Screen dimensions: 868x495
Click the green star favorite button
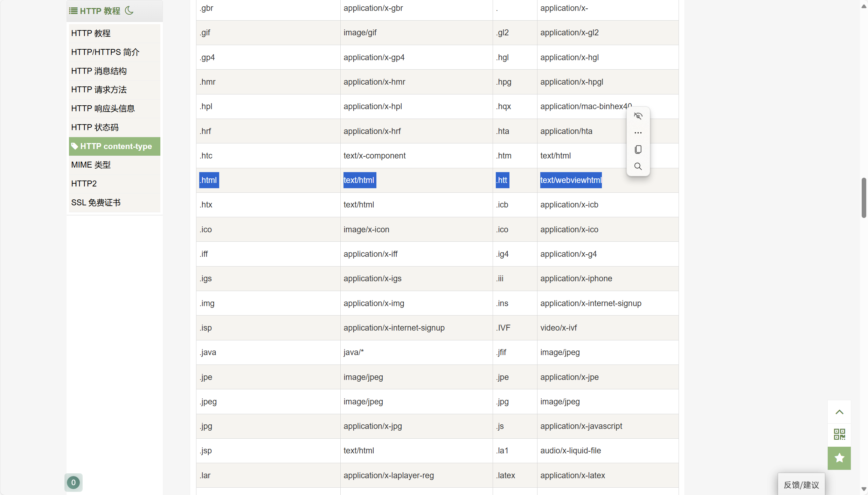click(839, 458)
